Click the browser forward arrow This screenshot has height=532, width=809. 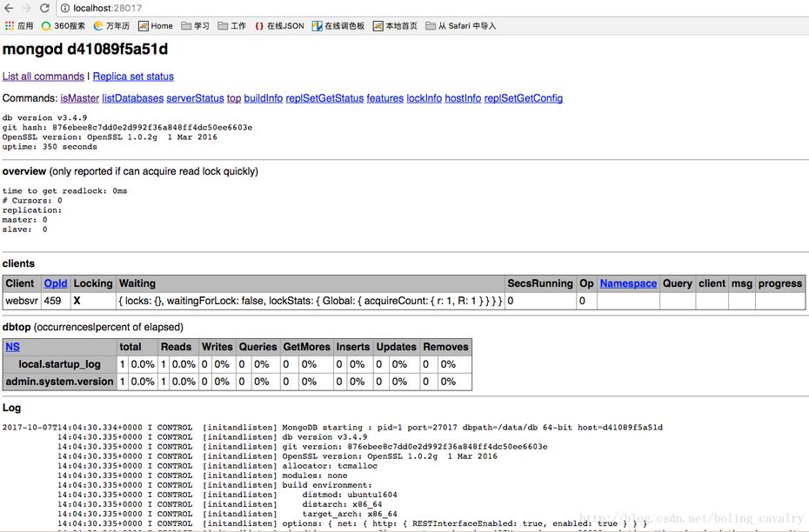tap(27, 8)
